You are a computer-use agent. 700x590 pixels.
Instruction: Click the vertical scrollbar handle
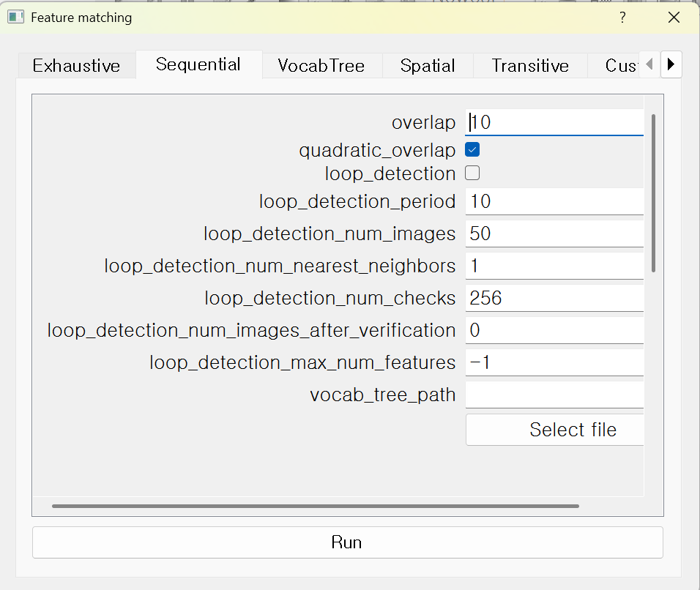click(x=653, y=193)
